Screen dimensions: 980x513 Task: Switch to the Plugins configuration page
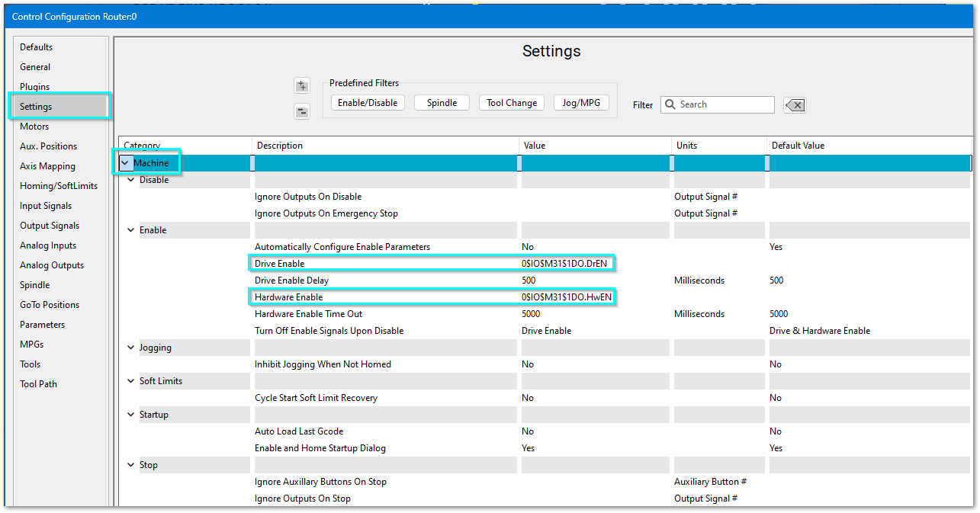(35, 87)
